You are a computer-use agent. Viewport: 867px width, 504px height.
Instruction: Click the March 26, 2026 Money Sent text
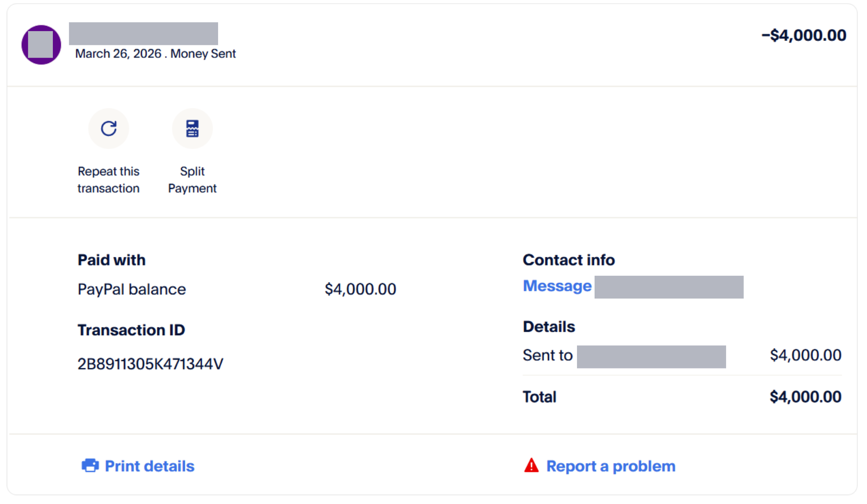[x=155, y=54]
